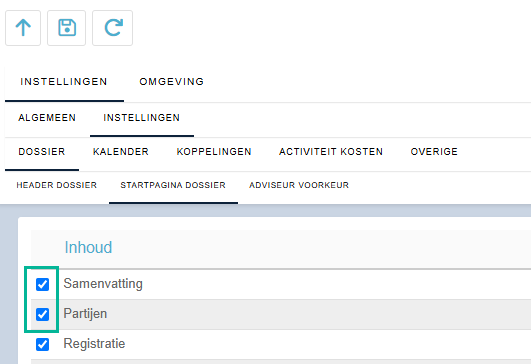Toggle the Registratie checkbox

(x=42, y=344)
